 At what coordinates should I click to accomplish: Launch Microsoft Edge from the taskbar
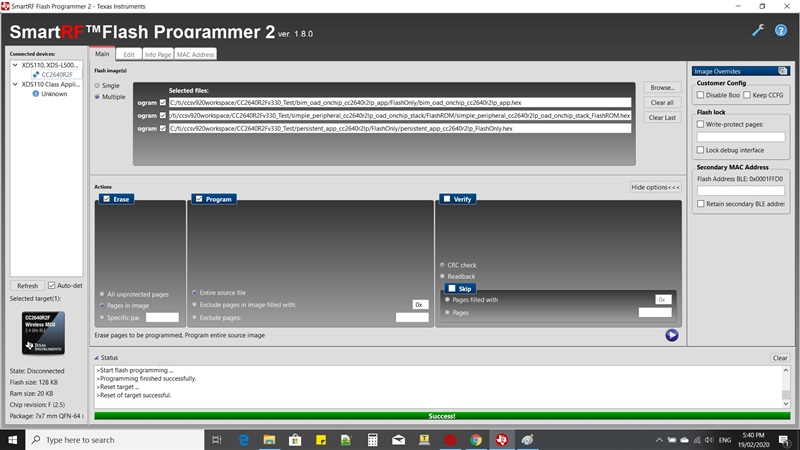pyautogui.click(x=243, y=440)
